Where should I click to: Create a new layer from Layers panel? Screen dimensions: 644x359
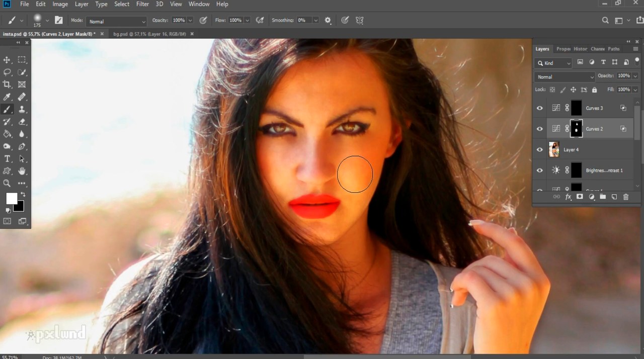point(614,197)
